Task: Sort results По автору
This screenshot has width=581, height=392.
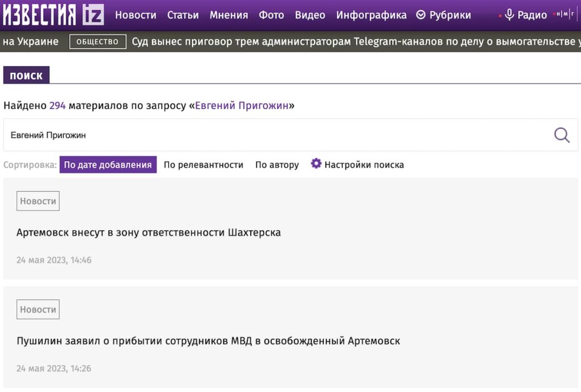Action: 277,165
